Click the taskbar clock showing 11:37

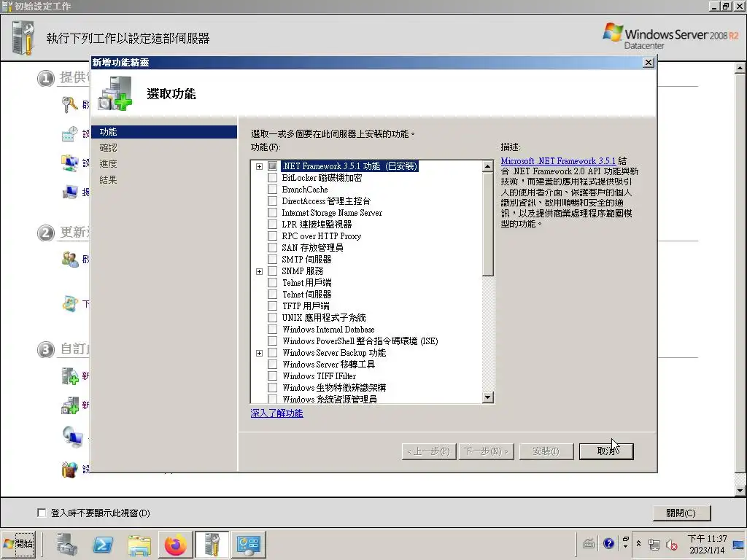[708, 544]
